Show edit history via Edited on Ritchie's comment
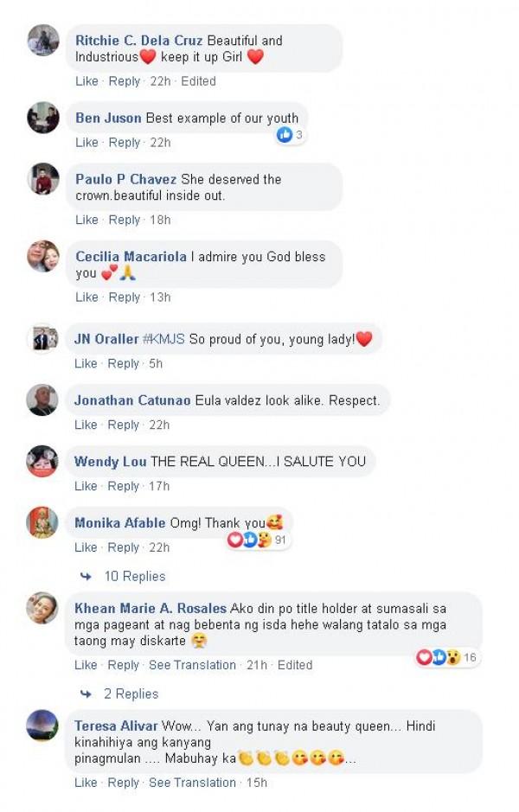The height and width of the screenshot is (812, 519). click(x=198, y=81)
